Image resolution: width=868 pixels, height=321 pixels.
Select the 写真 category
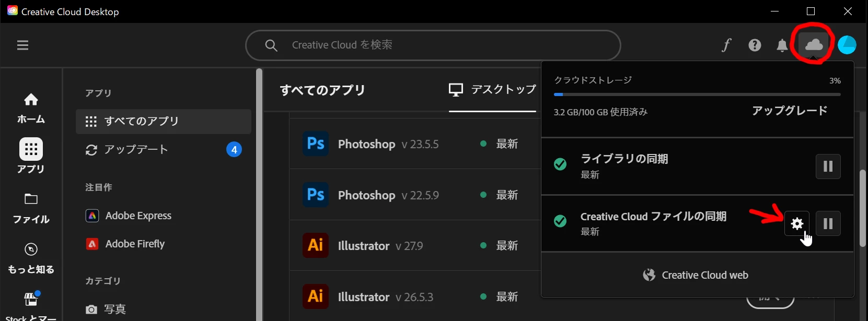(106, 310)
